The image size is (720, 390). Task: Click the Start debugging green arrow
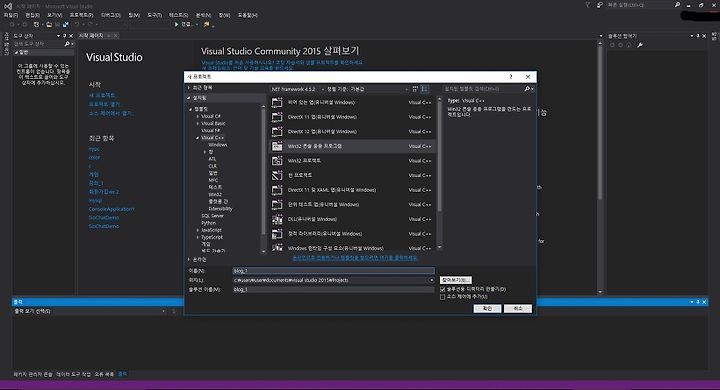click(x=176, y=24)
